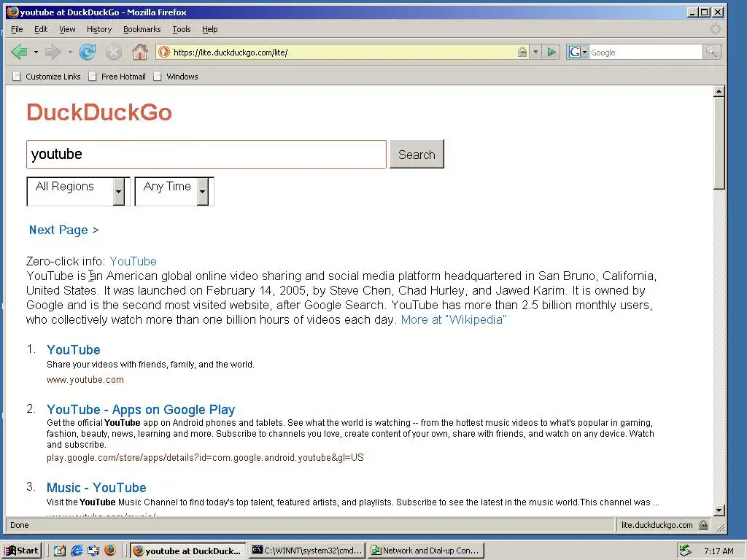
Task: Click the scrollbar up arrow
Action: [x=719, y=91]
